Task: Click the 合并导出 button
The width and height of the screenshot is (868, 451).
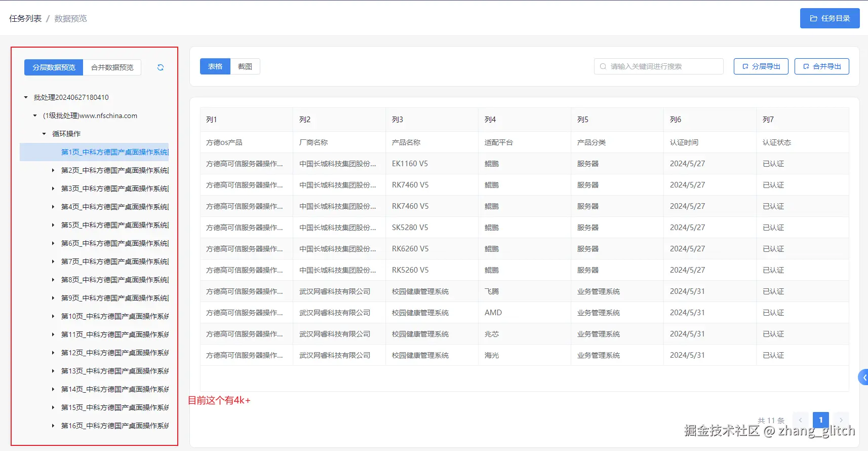Action: click(x=821, y=66)
